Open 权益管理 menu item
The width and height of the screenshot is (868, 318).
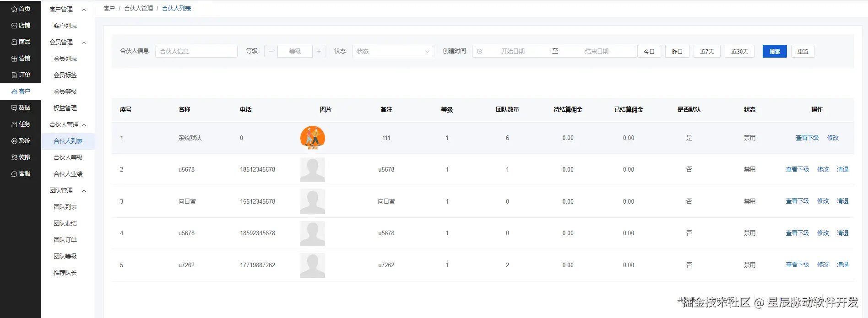pyautogui.click(x=65, y=108)
